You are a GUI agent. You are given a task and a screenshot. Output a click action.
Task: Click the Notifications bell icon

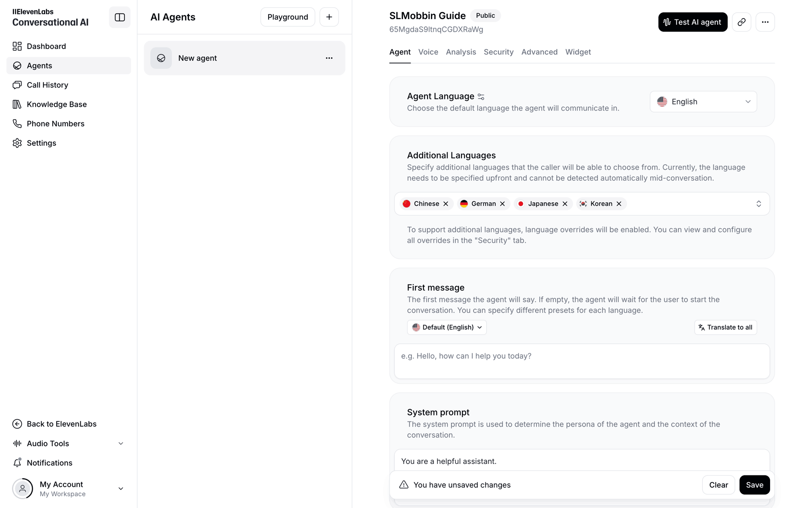click(x=17, y=463)
